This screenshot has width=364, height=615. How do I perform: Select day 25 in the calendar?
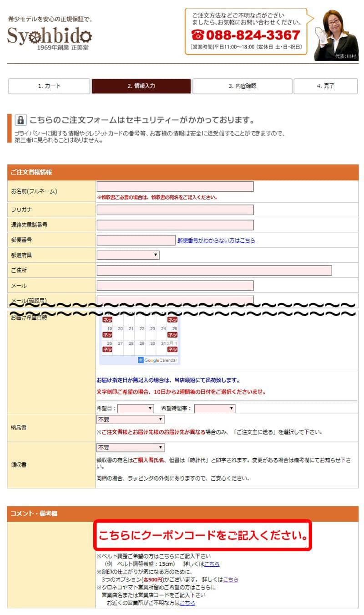click(175, 328)
